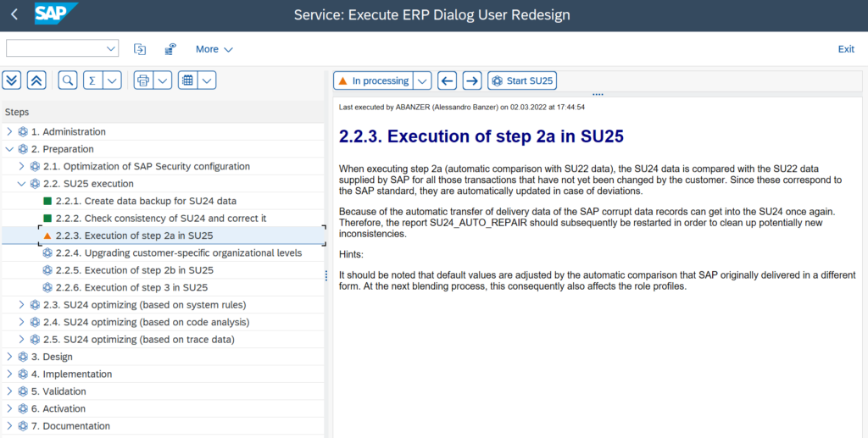Viewport: 868px width, 438px height.
Task: Select the 4. Implementation row label
Action: pyautogui.click(x=71, y=374)
